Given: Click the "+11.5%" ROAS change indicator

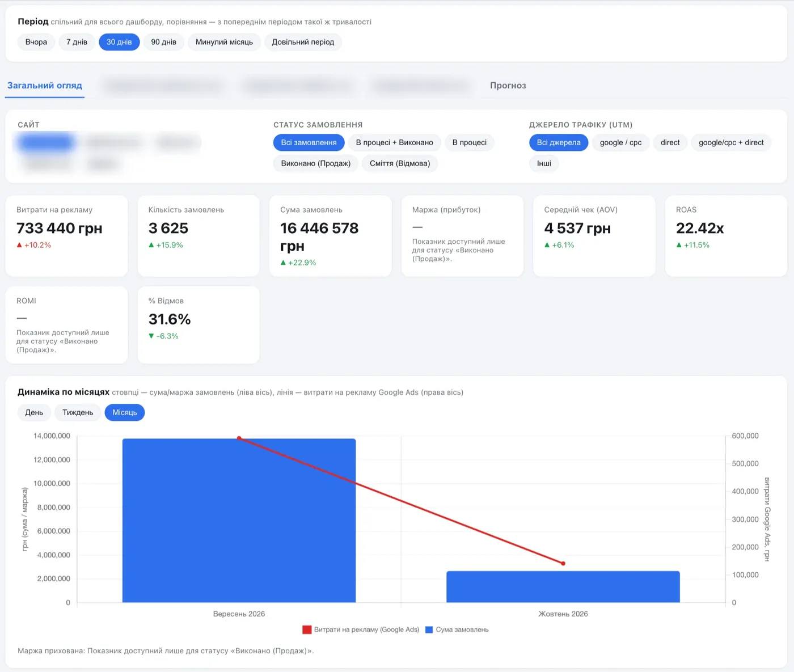Looking at the screenshot, I should click(692, 245).
